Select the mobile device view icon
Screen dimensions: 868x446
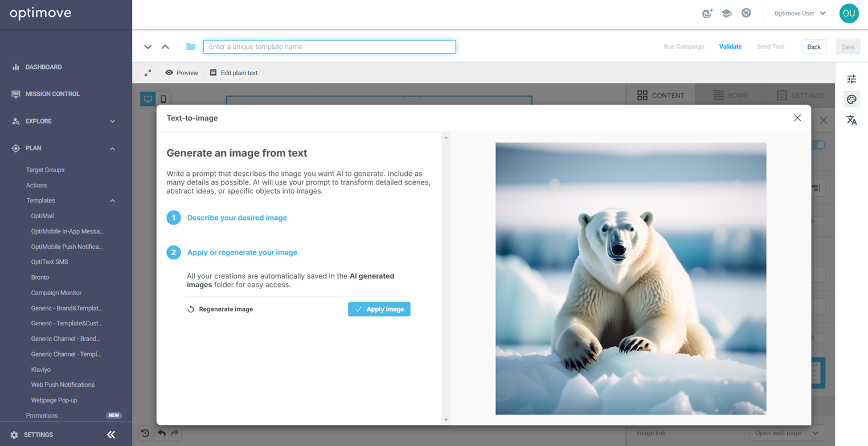click(163, 99)
